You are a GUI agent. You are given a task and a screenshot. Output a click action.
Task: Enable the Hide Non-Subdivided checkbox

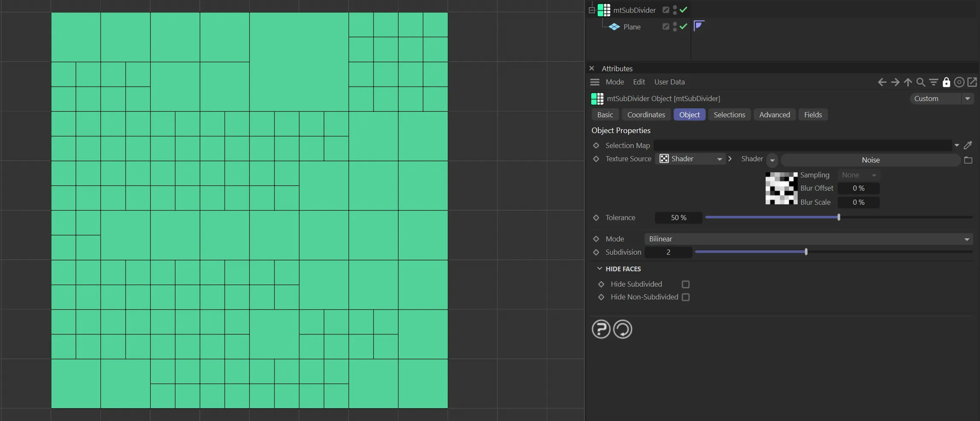(686, 297)
